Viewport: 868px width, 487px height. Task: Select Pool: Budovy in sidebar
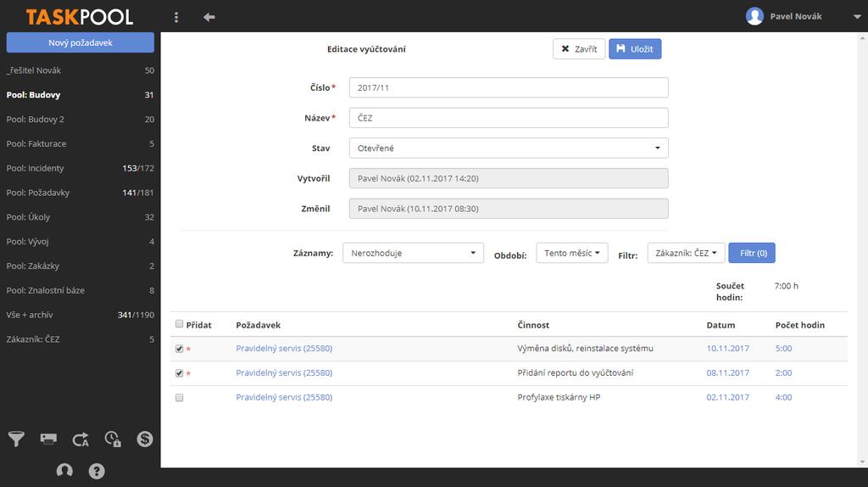(x=81, y=95)
